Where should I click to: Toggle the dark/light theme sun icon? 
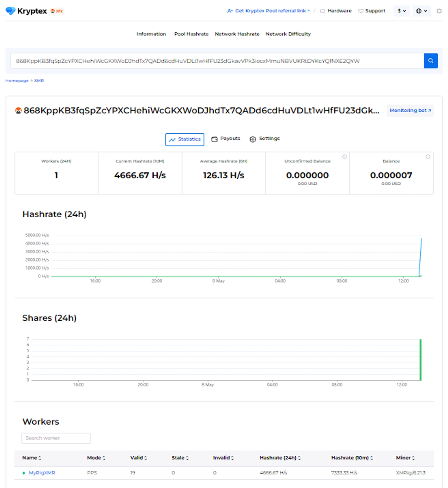439,11
